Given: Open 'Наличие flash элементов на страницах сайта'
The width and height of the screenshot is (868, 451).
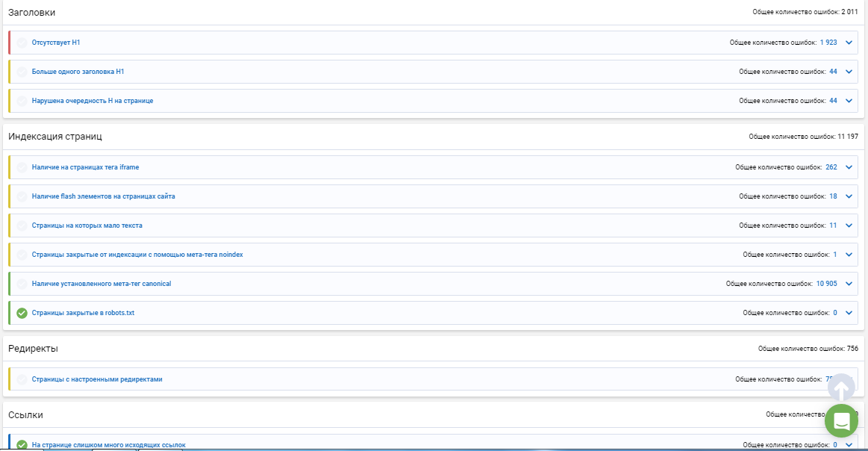Looking at the screenshot, I should point(104,196).
